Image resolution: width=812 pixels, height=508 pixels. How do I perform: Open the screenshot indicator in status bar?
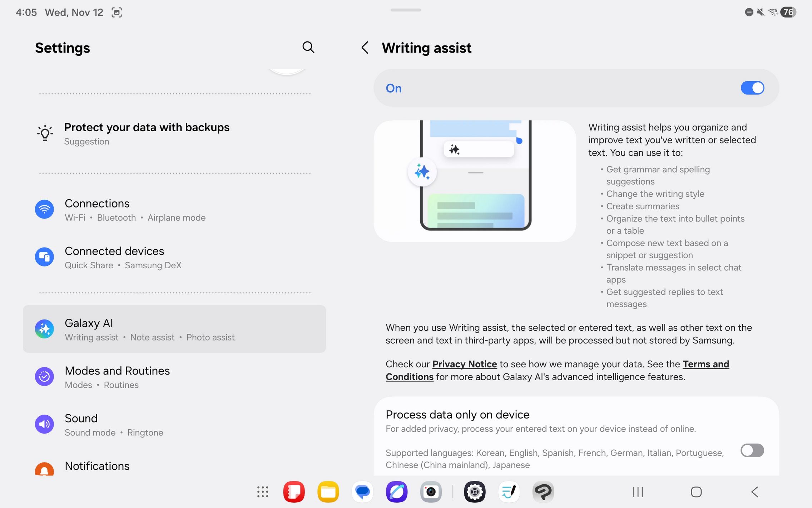117,13
